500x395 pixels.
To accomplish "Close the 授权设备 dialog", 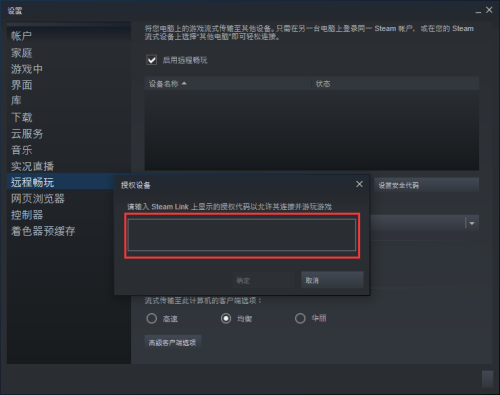I will 359,184.
